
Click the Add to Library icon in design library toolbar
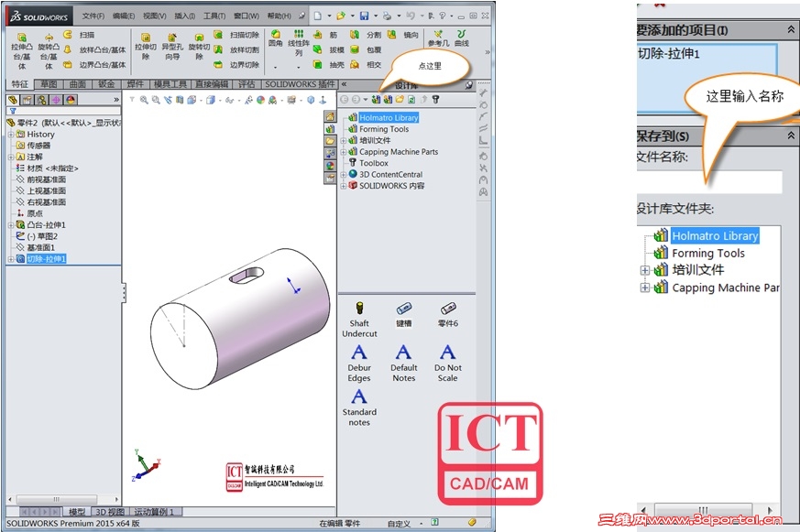[x=376, y=100]
